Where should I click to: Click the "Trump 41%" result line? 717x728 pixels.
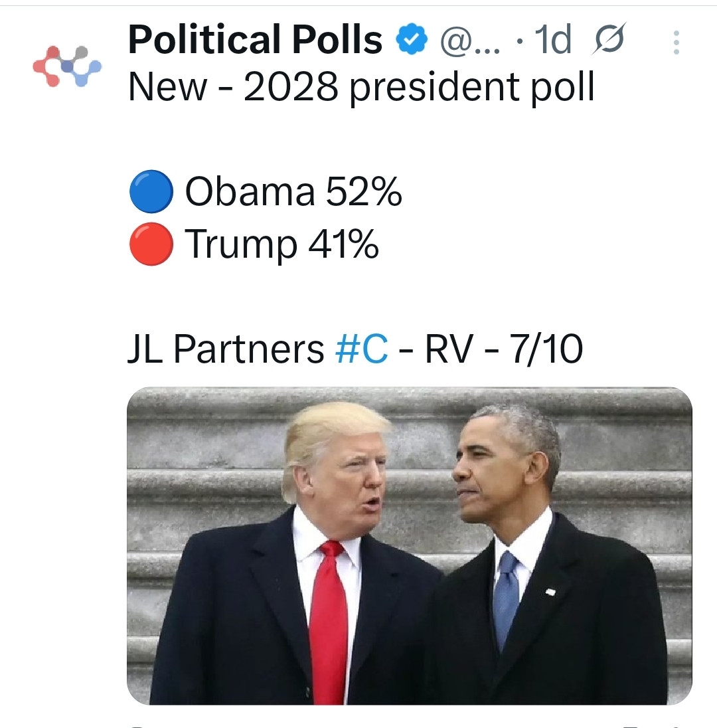(x=281, y=244)
